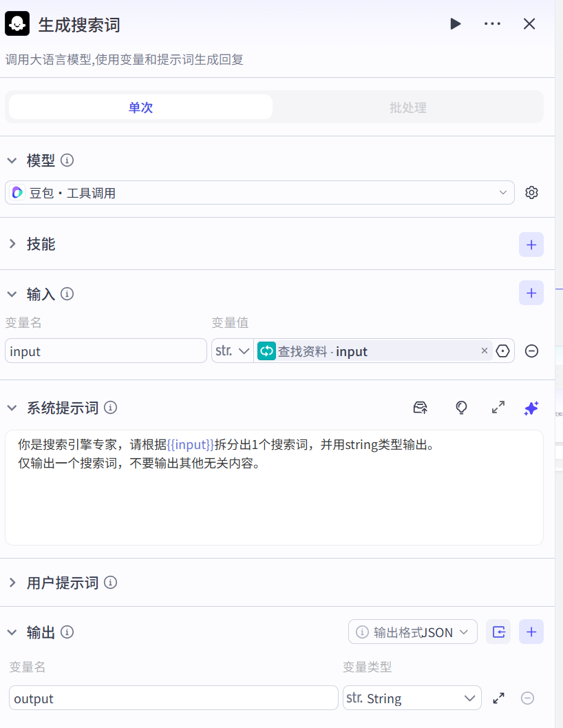Expand the system prompt editor
Image resolution: width=563 pixels, height=728 pixels.
click(x=498, y=408)
